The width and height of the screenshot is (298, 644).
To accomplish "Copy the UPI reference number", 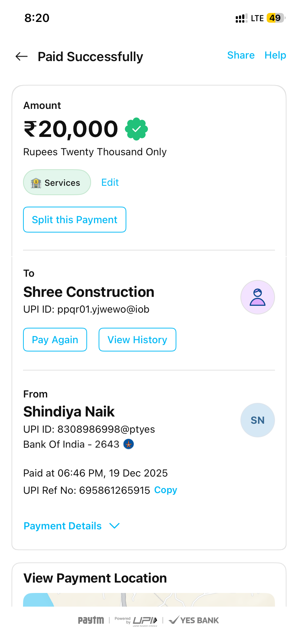I will point(166,490).
